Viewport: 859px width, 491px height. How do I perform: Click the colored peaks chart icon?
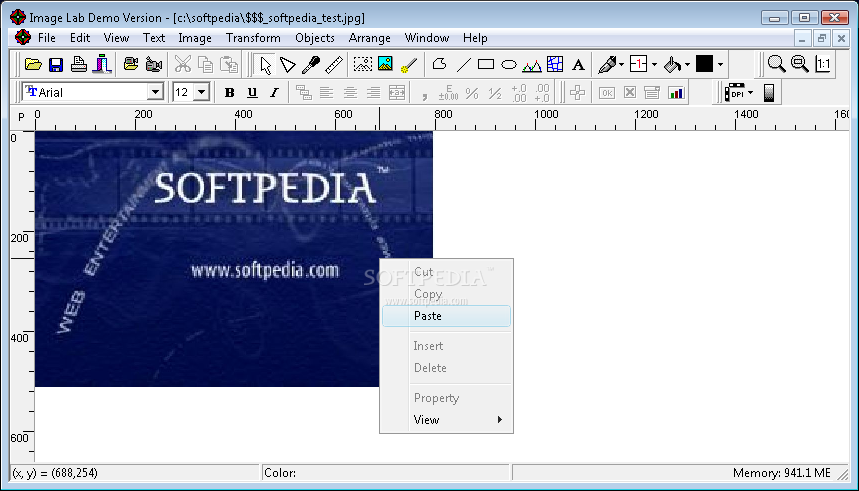(x=532, y=65)
